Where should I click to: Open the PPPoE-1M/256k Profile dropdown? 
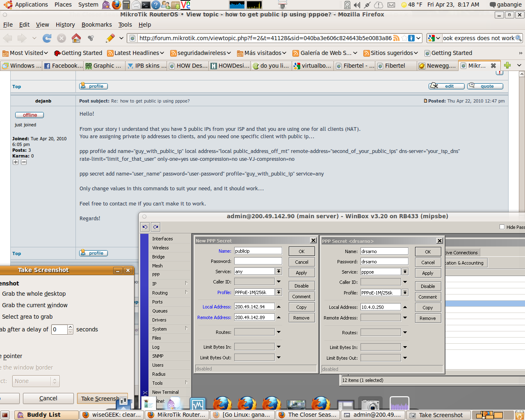point(278,292)
